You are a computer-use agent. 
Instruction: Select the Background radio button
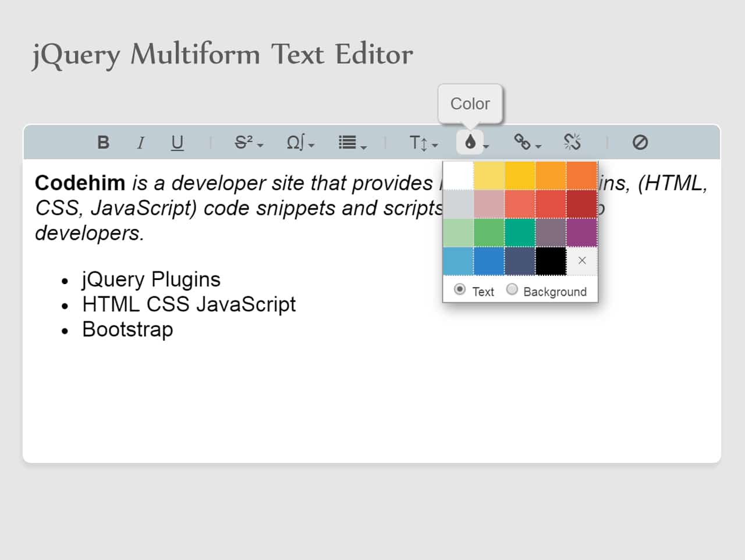click(x=513, y=289)
